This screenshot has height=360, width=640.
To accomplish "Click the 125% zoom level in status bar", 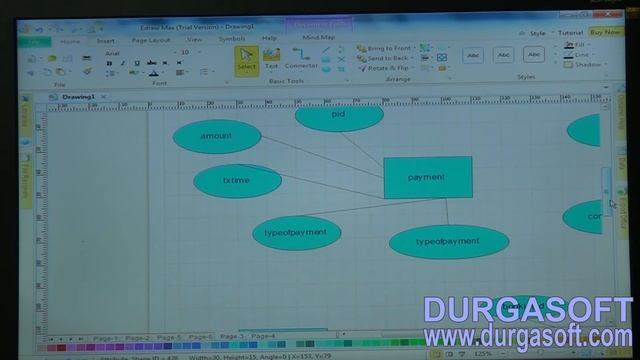I will pyautogui.click(x=482, y=353).
